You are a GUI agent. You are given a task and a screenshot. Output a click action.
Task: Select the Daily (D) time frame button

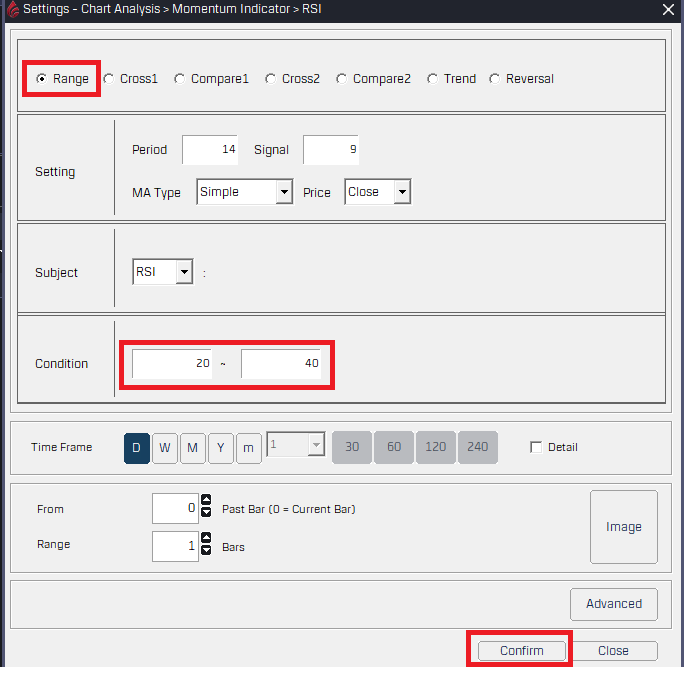136,448
